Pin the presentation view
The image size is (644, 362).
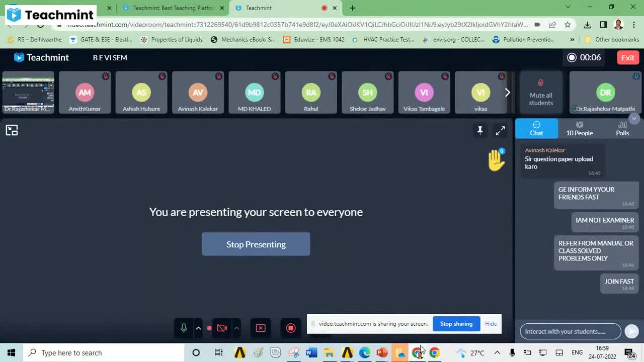[x=480, y=131]
